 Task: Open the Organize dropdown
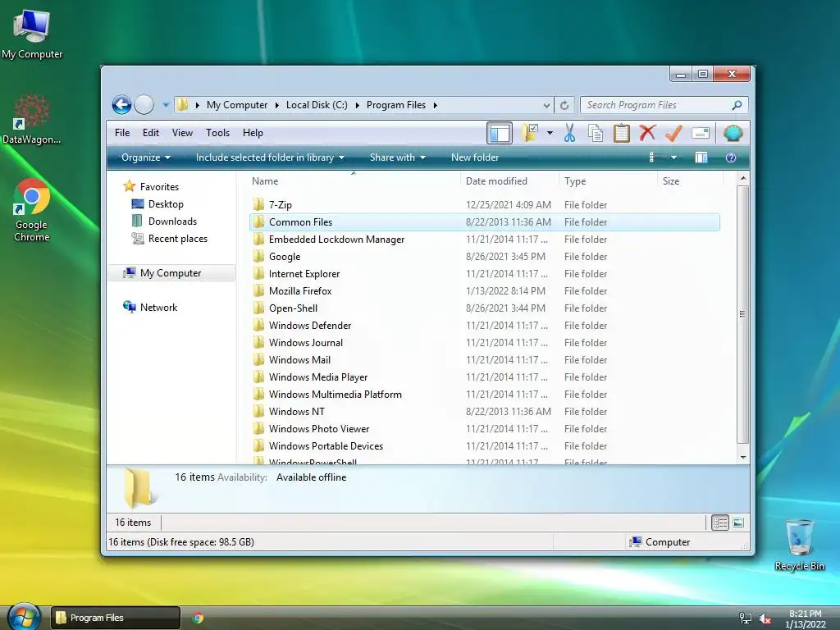pyautogui.click(x=146, y=157)
